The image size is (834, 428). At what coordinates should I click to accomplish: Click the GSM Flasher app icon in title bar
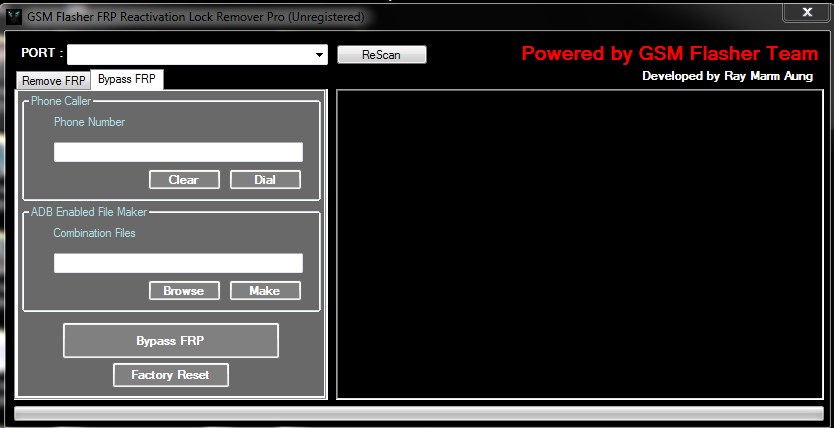pos(13,17)
